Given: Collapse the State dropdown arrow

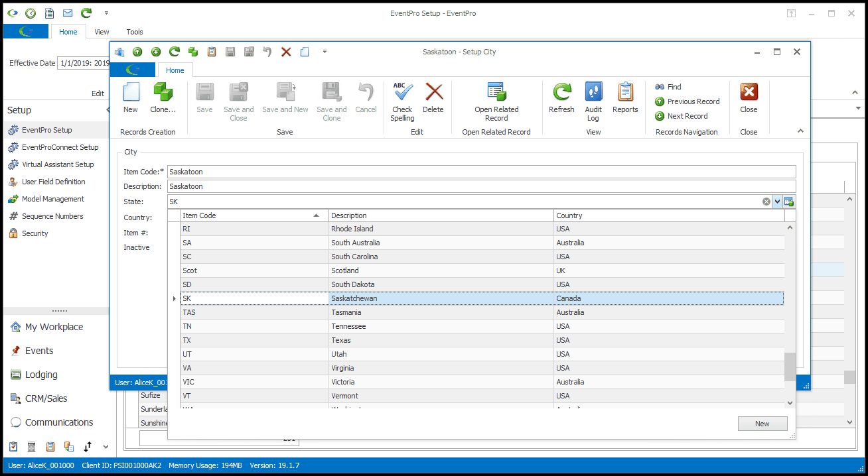Looking at the screenshot, I should click(778, 202).
